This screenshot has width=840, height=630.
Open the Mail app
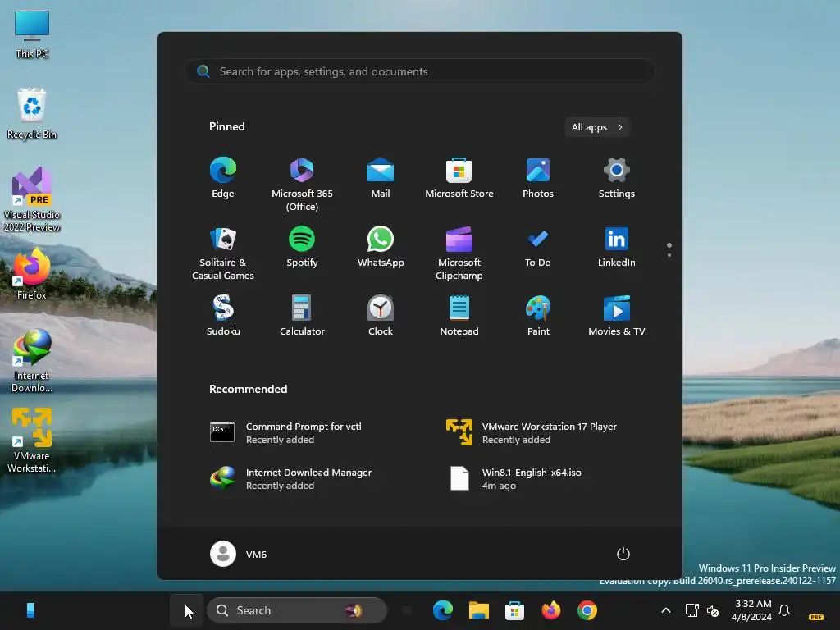[381, 178]
